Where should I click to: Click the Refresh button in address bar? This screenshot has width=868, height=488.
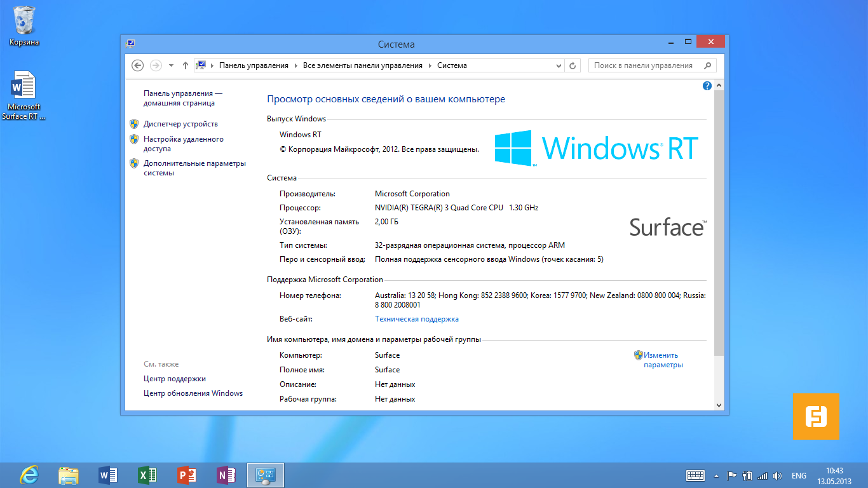(x=573, y=65)
